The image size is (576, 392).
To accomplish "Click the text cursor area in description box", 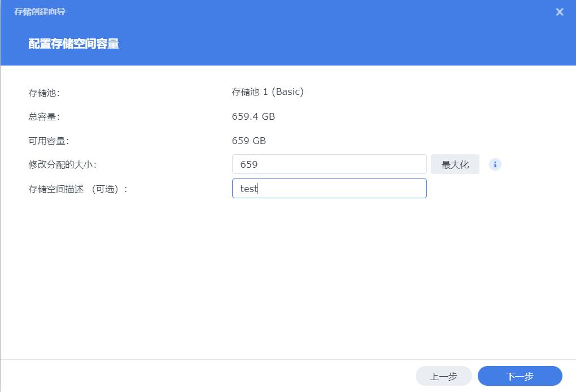I will pos(258,188).
